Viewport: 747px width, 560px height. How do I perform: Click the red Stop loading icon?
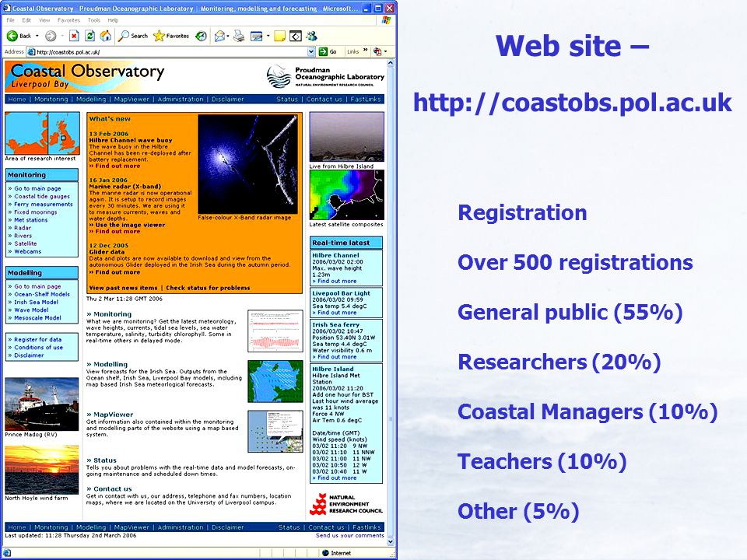click(x=74, y=36)
